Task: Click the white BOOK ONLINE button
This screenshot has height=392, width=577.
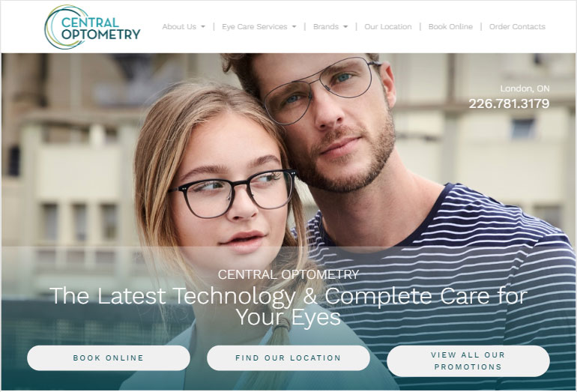Action: (109, 358)
